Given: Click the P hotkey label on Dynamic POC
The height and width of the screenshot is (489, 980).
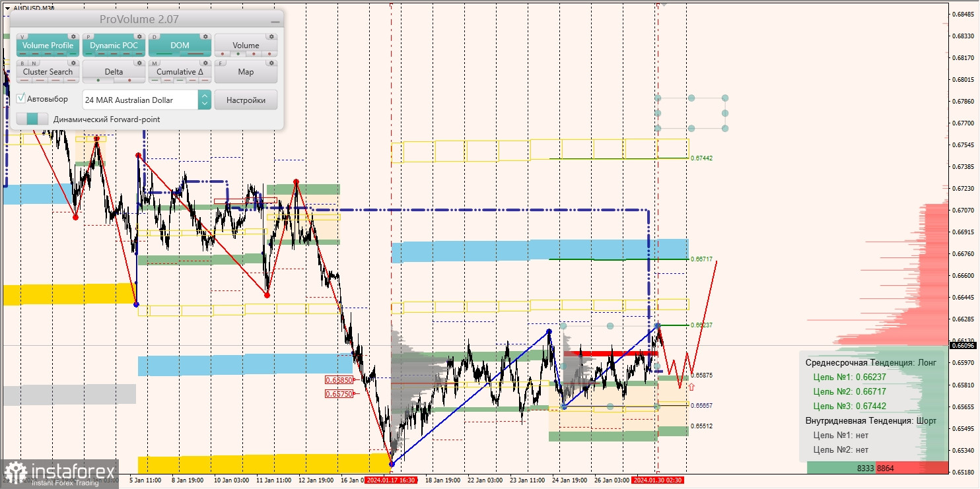Looking at the screenshot, I should click(x=89, y=37).
